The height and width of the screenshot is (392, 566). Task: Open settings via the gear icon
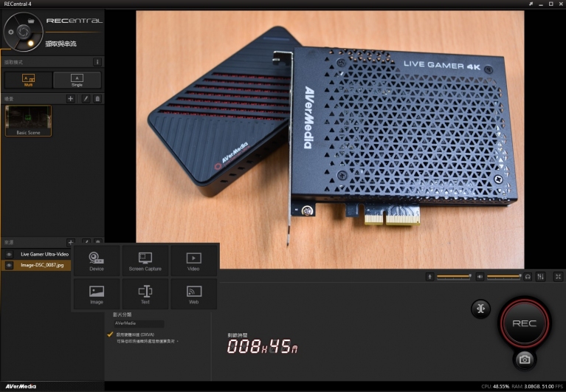[x=11, y=32]
